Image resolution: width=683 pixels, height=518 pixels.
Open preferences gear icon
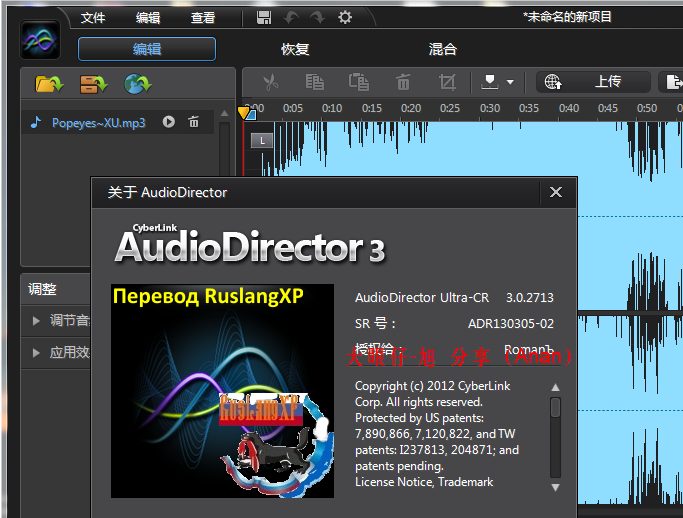[345, 18]
